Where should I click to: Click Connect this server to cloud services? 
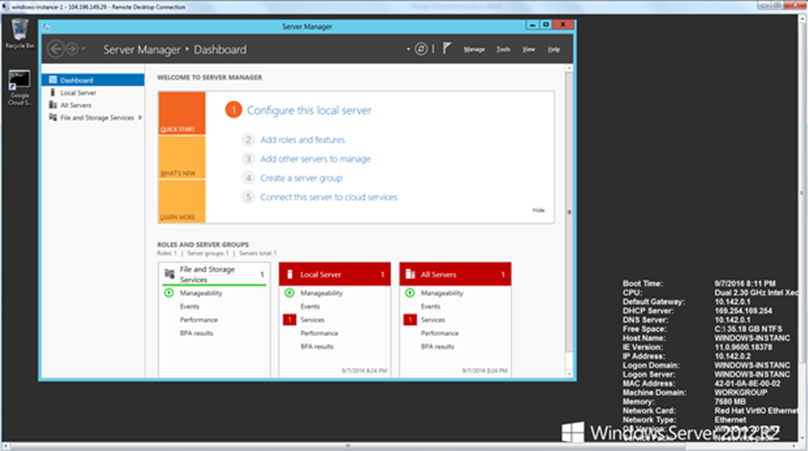329,197
